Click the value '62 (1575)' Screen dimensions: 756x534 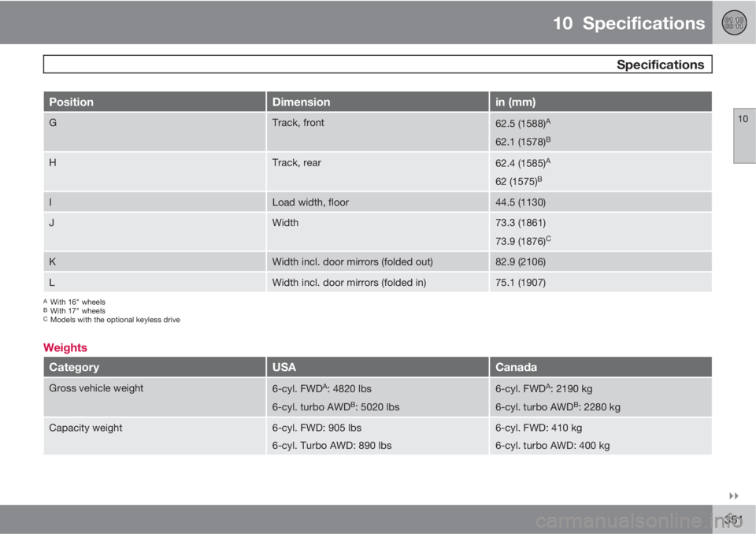pyautogui.click(x=519, y=181)
